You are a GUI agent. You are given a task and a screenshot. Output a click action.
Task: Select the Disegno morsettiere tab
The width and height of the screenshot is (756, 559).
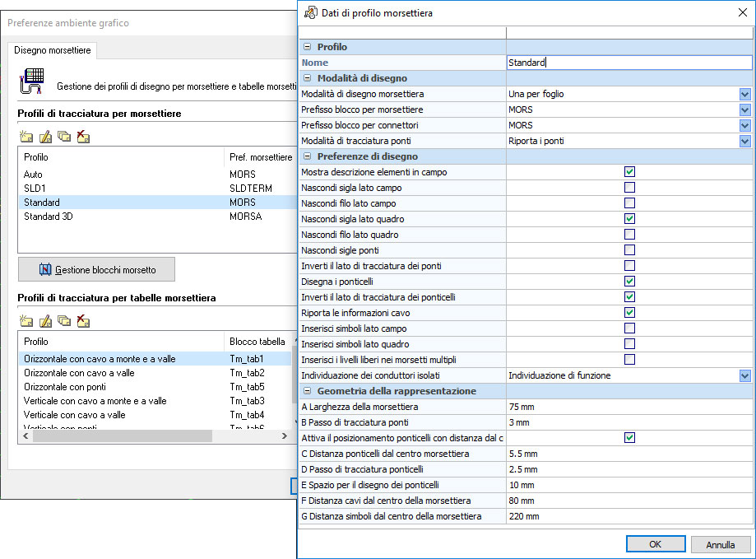pyautogui.click(x=53, y=50)
